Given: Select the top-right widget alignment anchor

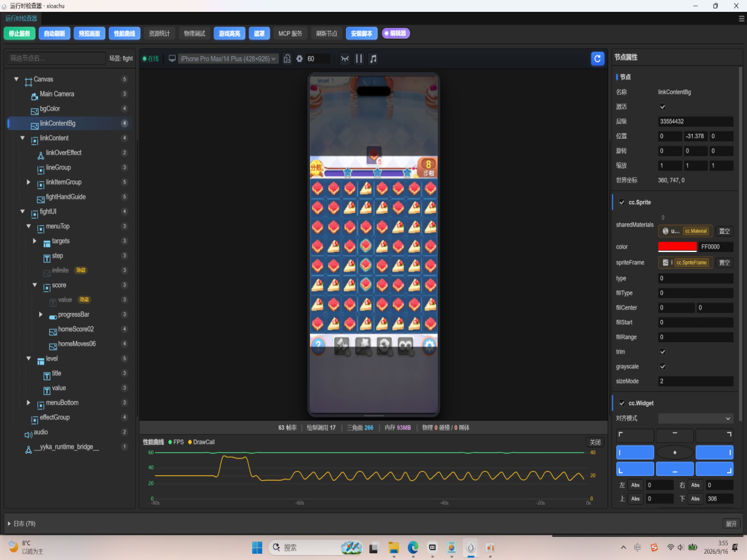Looking at the screenshot, I should 714,436.
